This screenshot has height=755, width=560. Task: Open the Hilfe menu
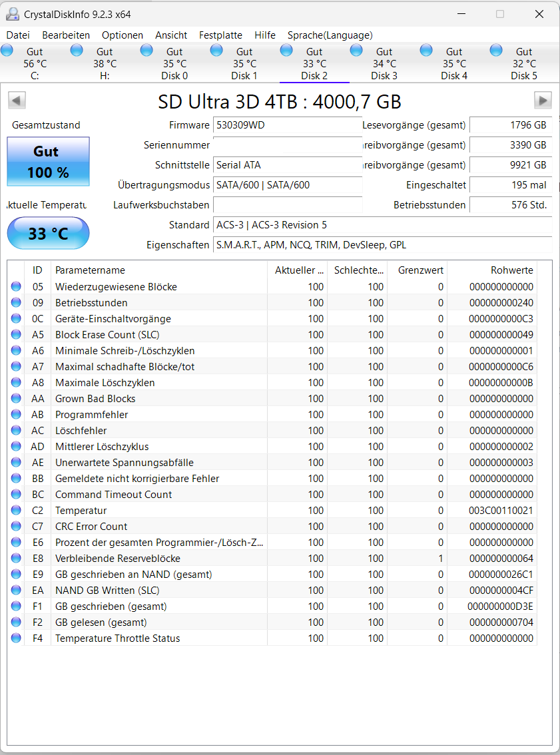(265, 35)
